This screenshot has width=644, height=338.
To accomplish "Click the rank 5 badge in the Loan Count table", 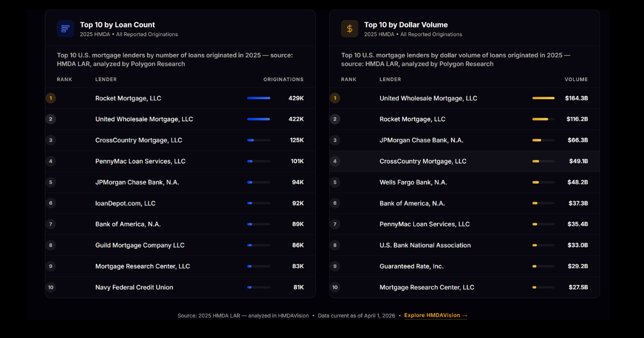I will click(51, 182).
